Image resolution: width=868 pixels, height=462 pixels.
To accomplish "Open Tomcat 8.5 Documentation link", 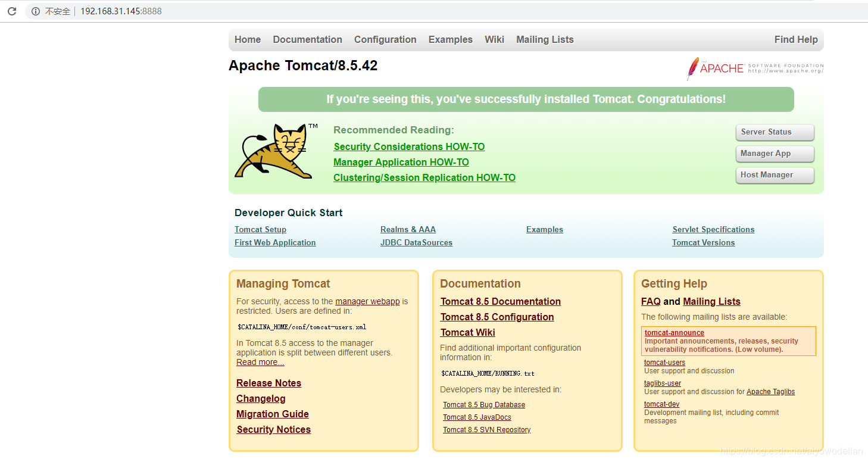I will coord(501,301).
